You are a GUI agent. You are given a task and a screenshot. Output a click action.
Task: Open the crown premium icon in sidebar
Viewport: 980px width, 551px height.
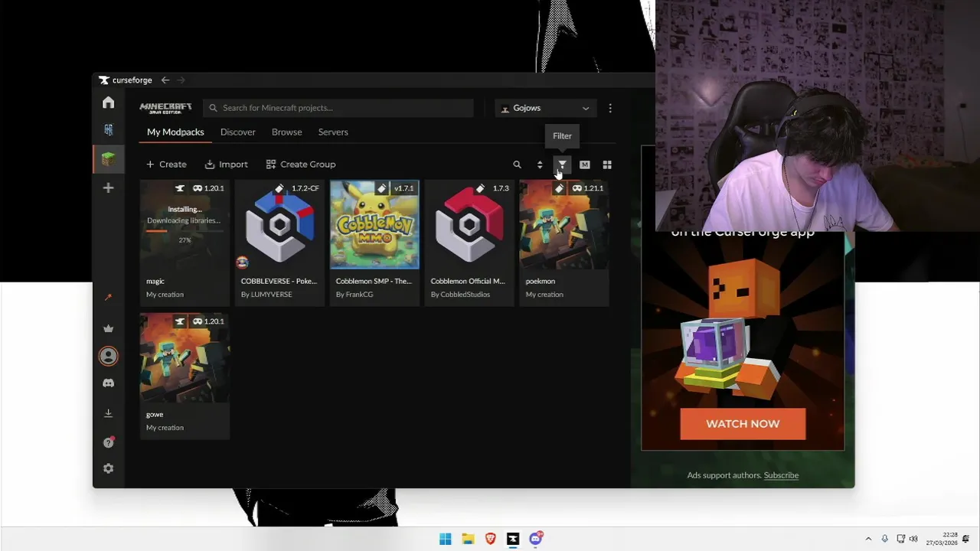tap(108, 328)
